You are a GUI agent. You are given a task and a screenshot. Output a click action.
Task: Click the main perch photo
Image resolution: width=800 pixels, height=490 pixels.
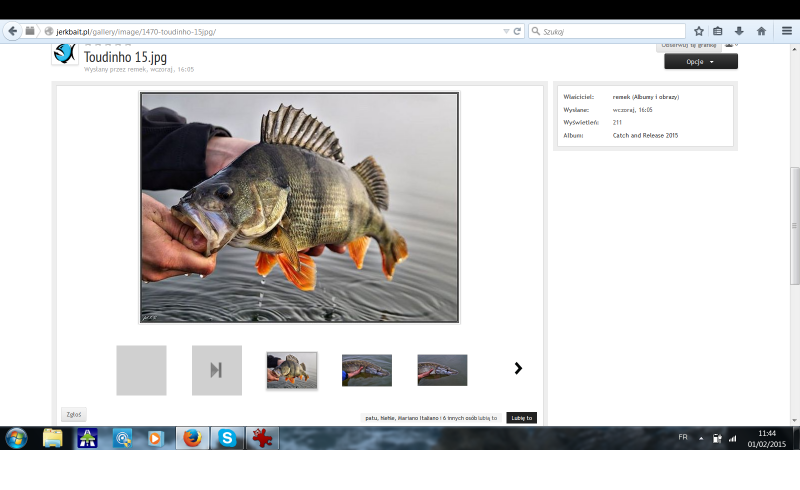[299, 207]
